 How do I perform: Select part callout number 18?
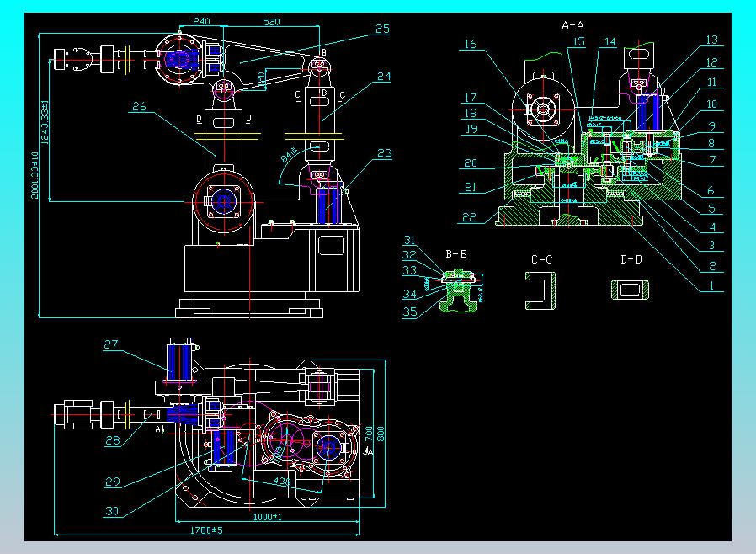[471, 114]
